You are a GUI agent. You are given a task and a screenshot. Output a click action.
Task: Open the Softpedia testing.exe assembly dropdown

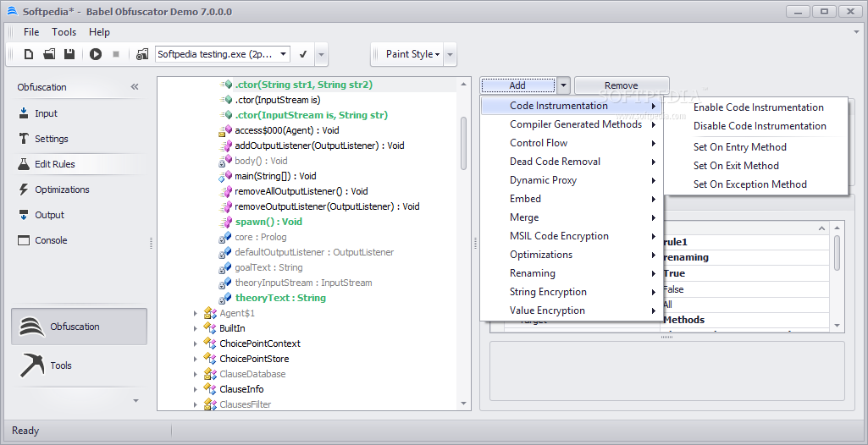[x=284, y=54]
